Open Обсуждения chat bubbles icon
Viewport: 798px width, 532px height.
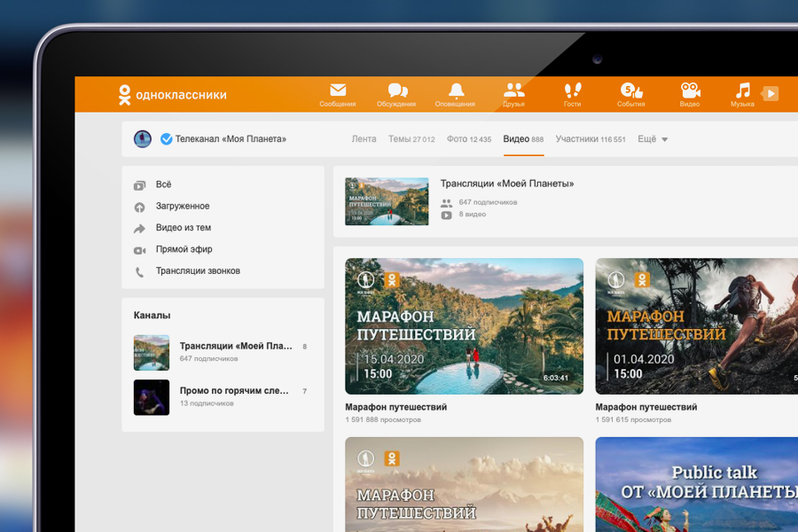(397, 90)
